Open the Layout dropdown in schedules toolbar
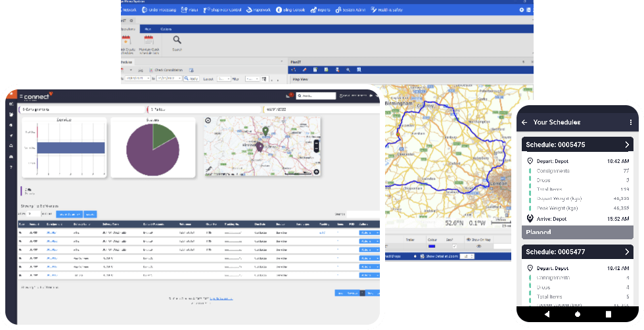 pyautogui.click(x=225, y=78)
